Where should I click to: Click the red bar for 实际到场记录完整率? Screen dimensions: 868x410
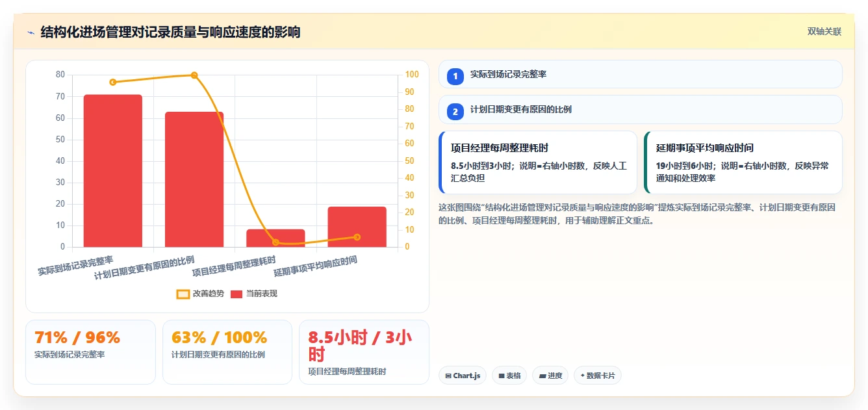[x=113, y=171]
